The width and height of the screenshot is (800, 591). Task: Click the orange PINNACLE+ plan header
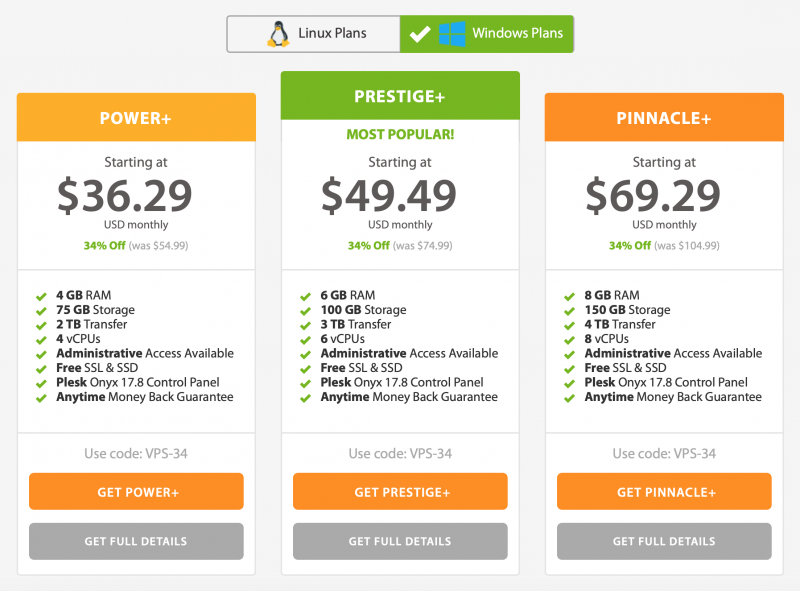click(x=664, y=118)
